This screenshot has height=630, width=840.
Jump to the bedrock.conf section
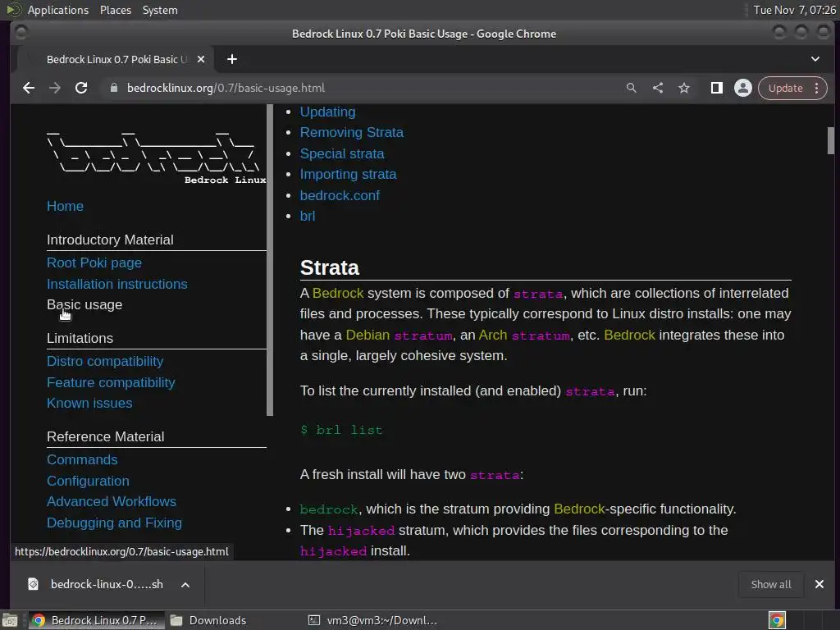pos(340,195)
